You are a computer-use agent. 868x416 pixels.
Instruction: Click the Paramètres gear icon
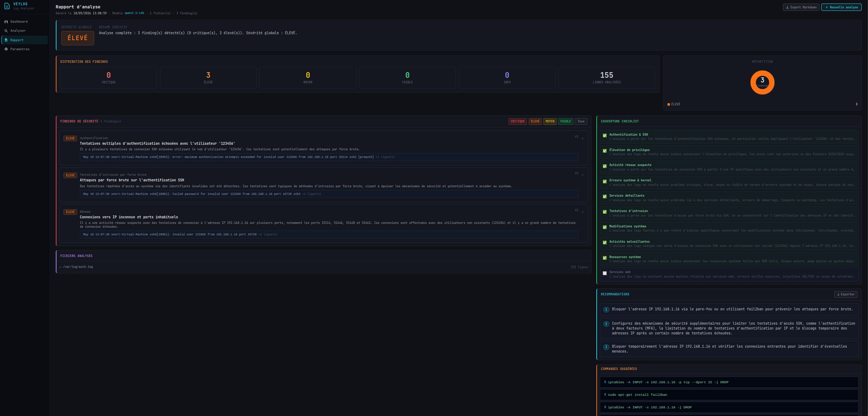tap(6, 49)
